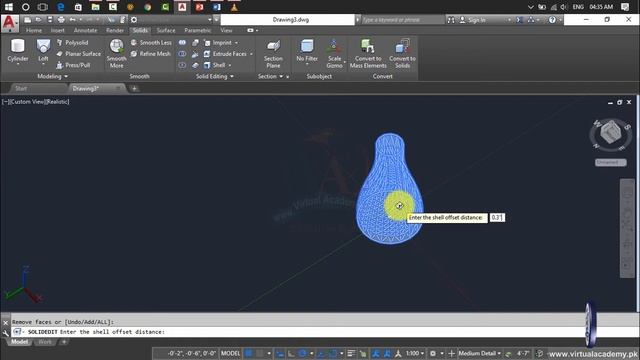Toggle grid display in status bar
Image resolution: width=640 pixels, height=360 pixels.
pyautogui.click(x=248, y=353)
